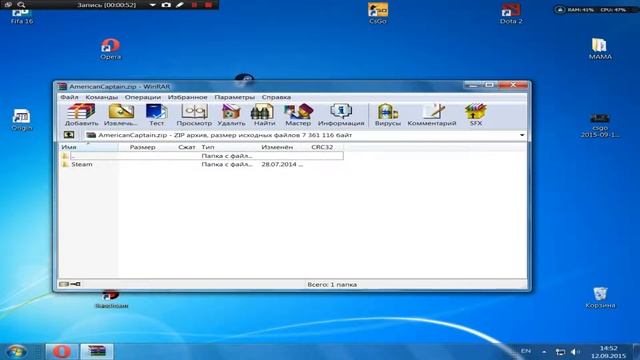
Task: Select the parent folder ".." row
Action: click(x=202, y=156)
